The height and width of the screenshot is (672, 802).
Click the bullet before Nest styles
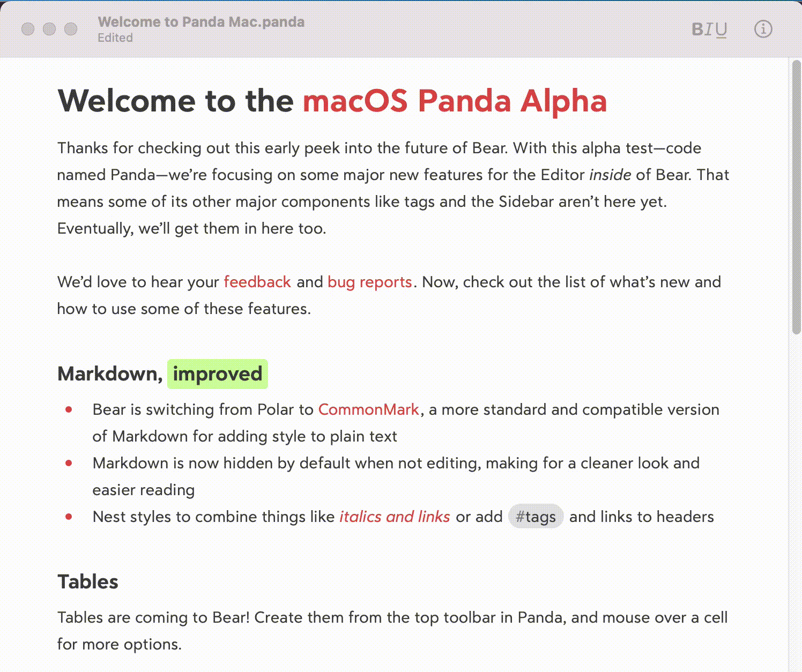[69, 517]
